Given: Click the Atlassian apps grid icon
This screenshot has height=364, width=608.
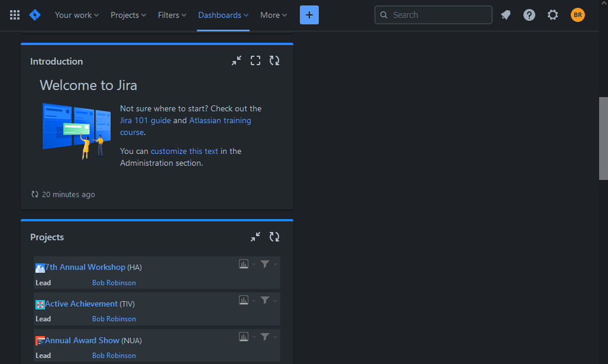Looking at the screenshot, I should [14, 15].
